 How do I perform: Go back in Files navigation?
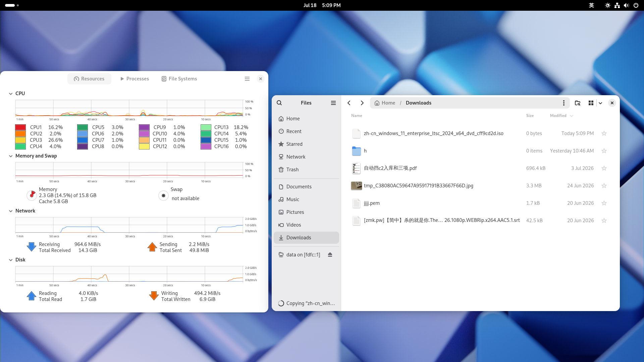point(349,103)
